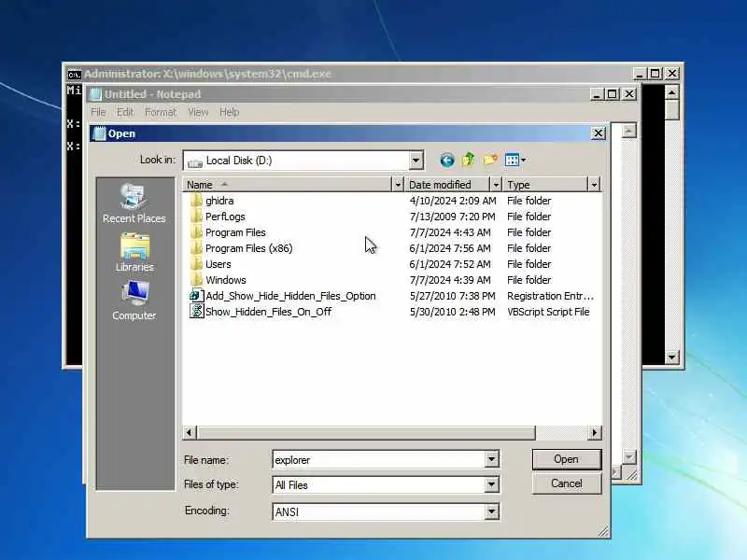Expand the File name dropdown arrow

coord(491,459)
